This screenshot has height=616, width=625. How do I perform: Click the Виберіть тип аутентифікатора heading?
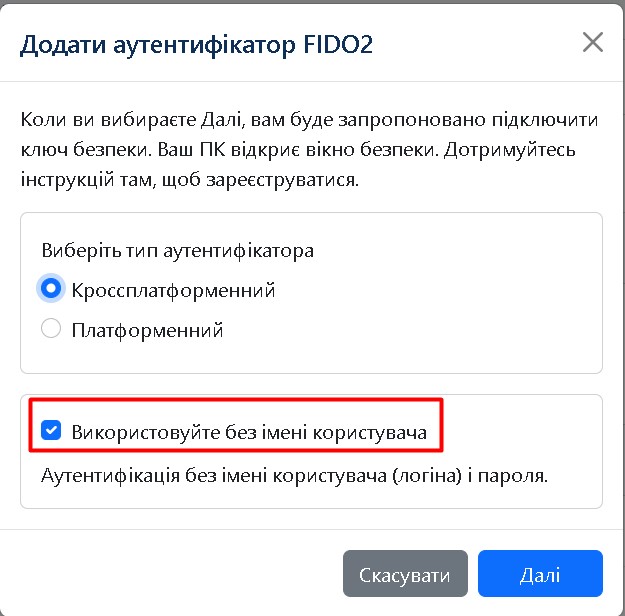coord(178,250)
